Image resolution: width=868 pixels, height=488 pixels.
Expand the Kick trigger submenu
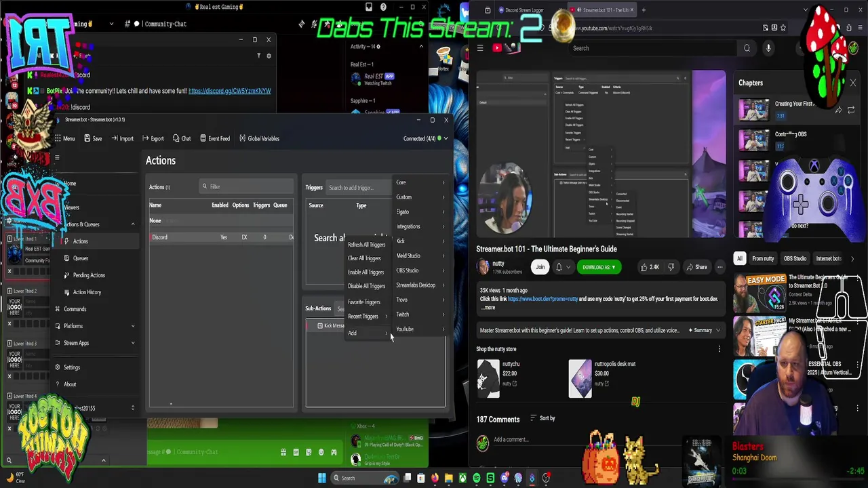[420, 241]
